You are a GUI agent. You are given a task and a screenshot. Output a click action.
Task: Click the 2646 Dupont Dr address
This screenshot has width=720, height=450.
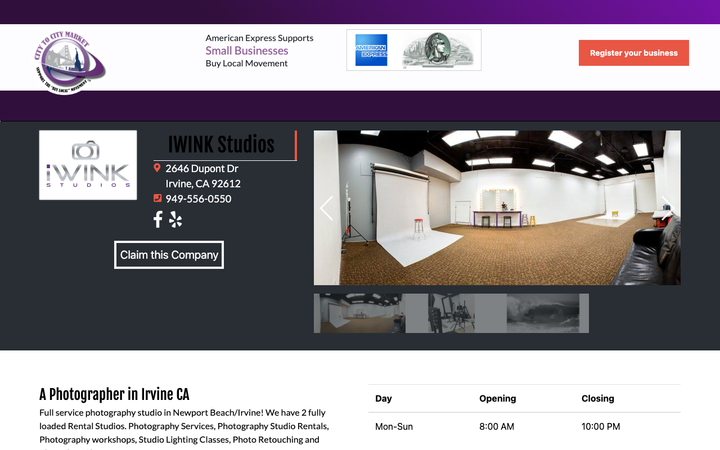[202, 169]
